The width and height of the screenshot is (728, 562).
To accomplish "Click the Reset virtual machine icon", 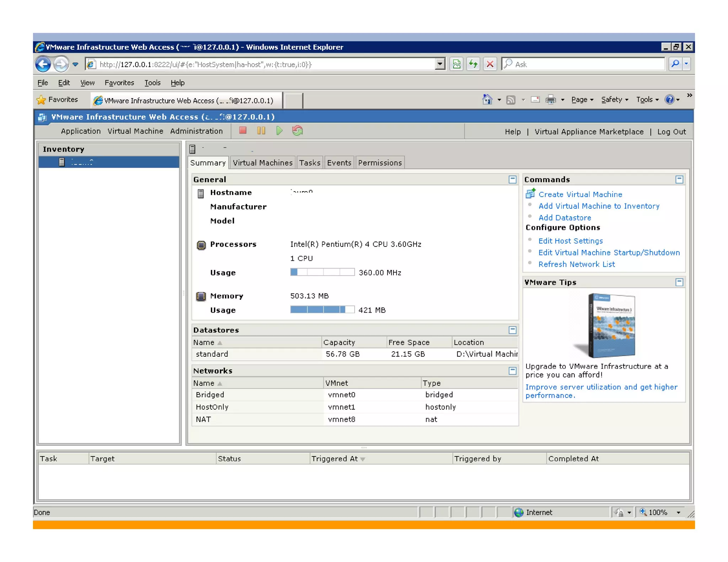I will tap(298, 131).
